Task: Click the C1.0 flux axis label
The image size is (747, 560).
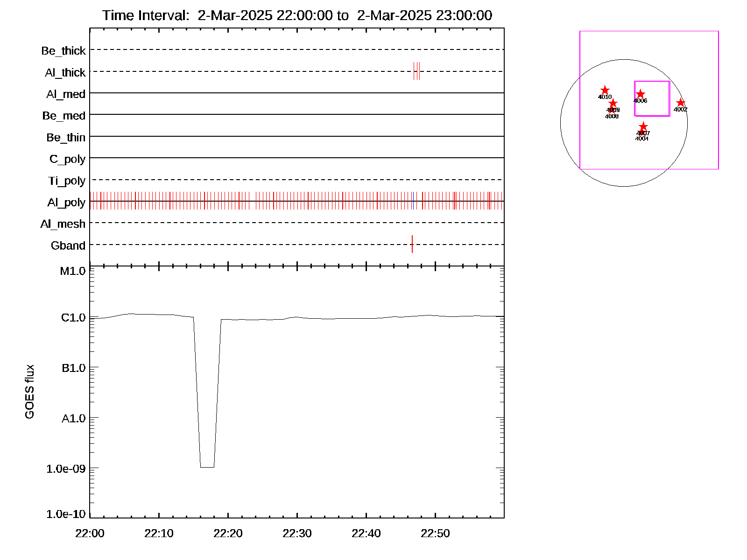Action: 73,317
